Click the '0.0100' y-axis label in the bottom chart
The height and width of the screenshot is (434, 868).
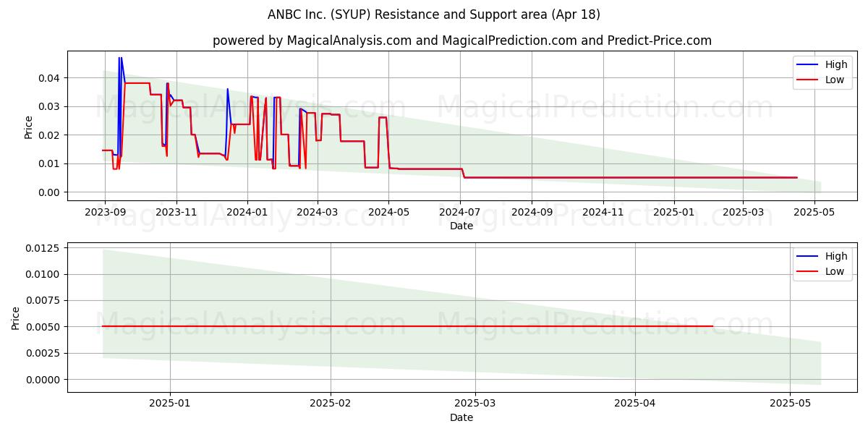click(43, 274)
